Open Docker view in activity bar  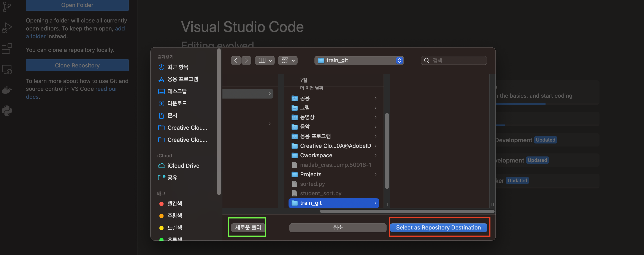click(x=7, y=90)
